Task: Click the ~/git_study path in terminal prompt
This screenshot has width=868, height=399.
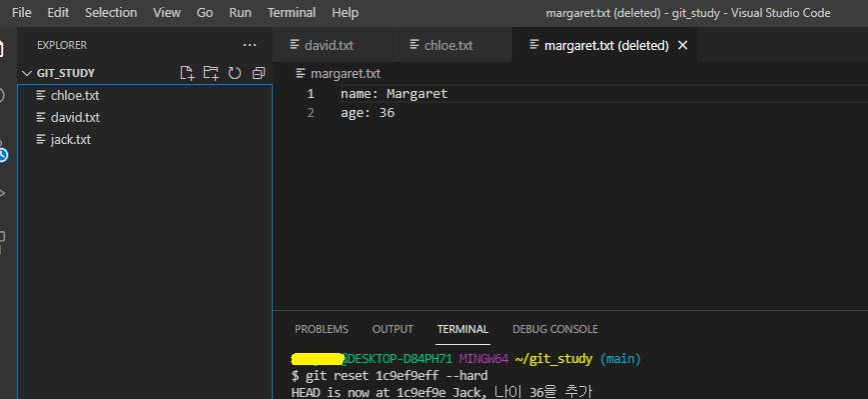Action: coord(553,359)
